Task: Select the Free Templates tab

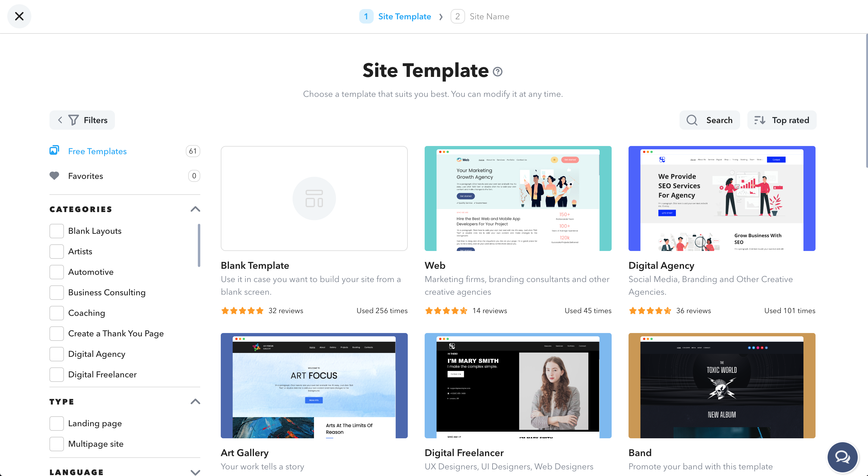Action: (97, 151)
